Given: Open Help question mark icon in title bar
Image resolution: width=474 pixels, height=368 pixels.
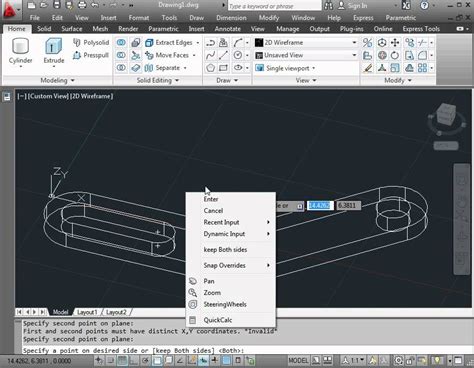Looking at the screenshot, I should point(424,6).
